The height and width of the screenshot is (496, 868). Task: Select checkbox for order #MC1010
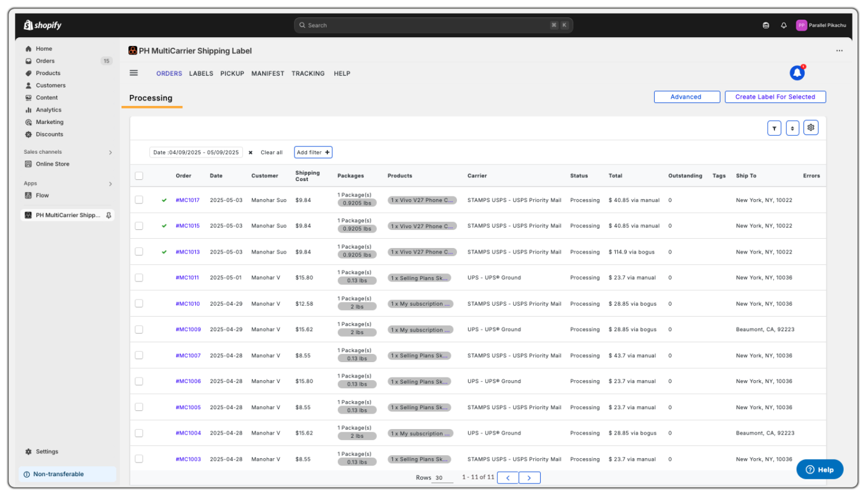139,304
